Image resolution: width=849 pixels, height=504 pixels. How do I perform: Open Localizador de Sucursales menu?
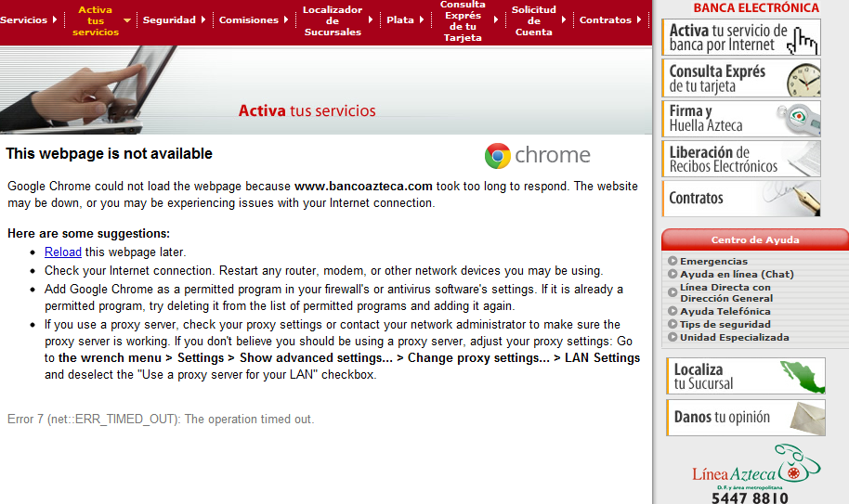pyautogui.click(x=332, y=20)
